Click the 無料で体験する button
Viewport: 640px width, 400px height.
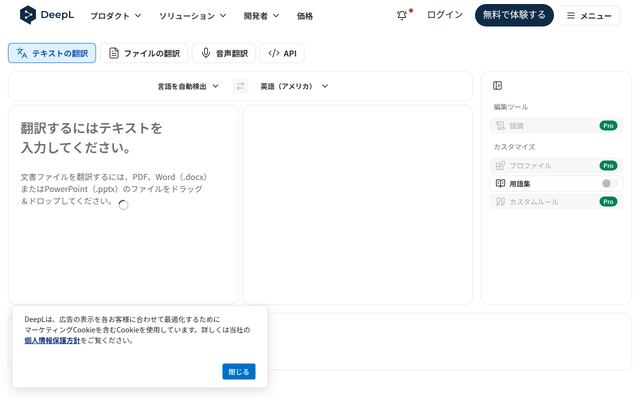click(514, 15)
